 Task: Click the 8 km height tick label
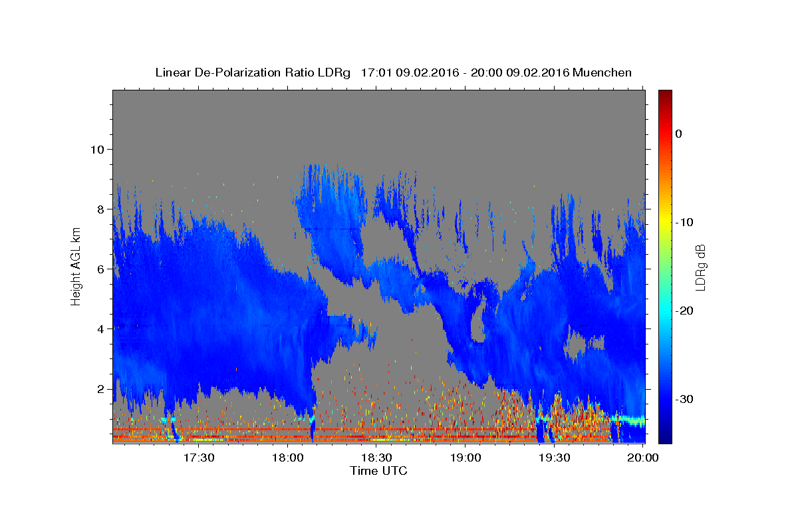point(100,209)
